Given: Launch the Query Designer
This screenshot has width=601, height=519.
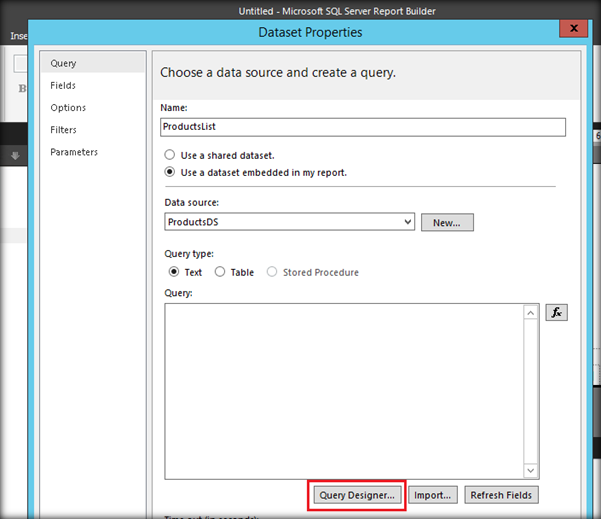Looking at the screenshot, I should [357, 495].
